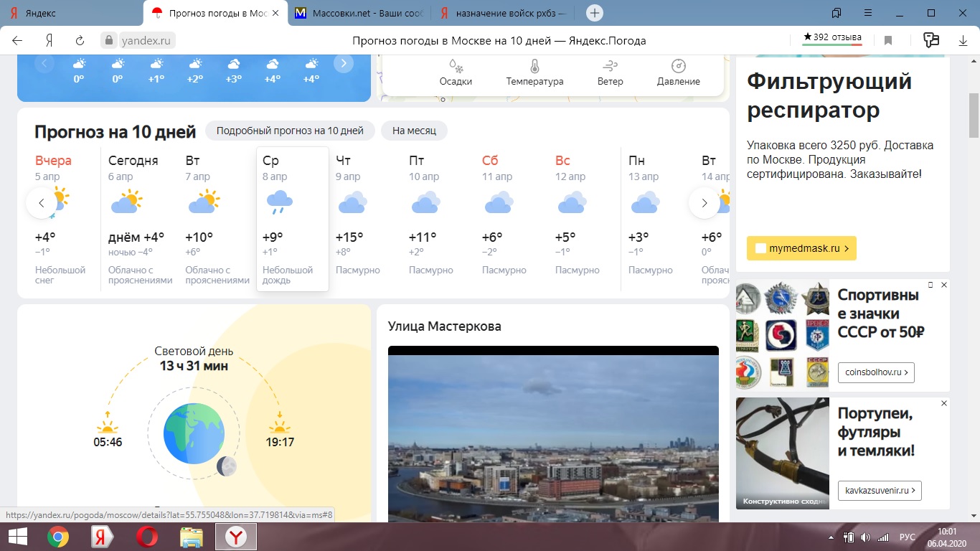Select the Температура map layer icon
The width and height of the screenshot is (980, 551).
tap(534, 67)
